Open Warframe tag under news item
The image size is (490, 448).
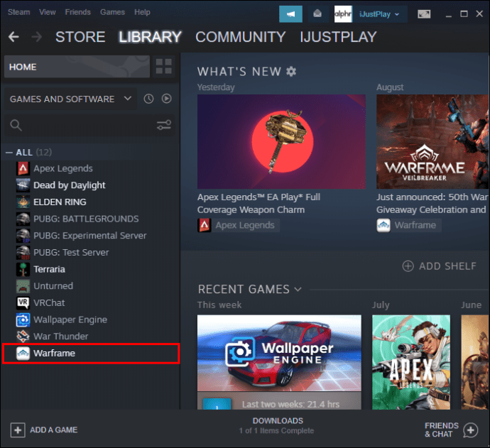point(409,225)
